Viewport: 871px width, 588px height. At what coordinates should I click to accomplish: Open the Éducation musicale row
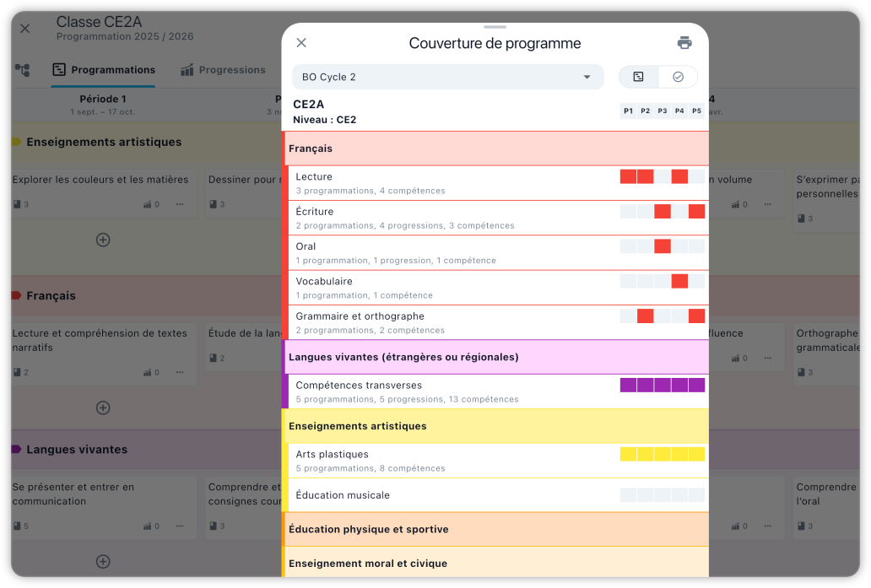pyautogui.click(x=456, y=495)
